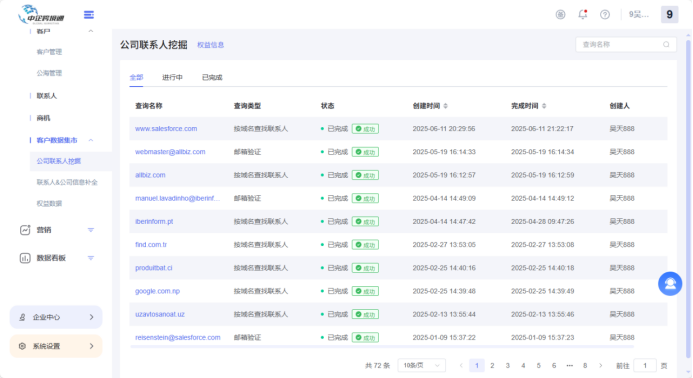Expand the 数据看板 menu arrow
This screenshot has height=378, width=693.
coord(91,258)
